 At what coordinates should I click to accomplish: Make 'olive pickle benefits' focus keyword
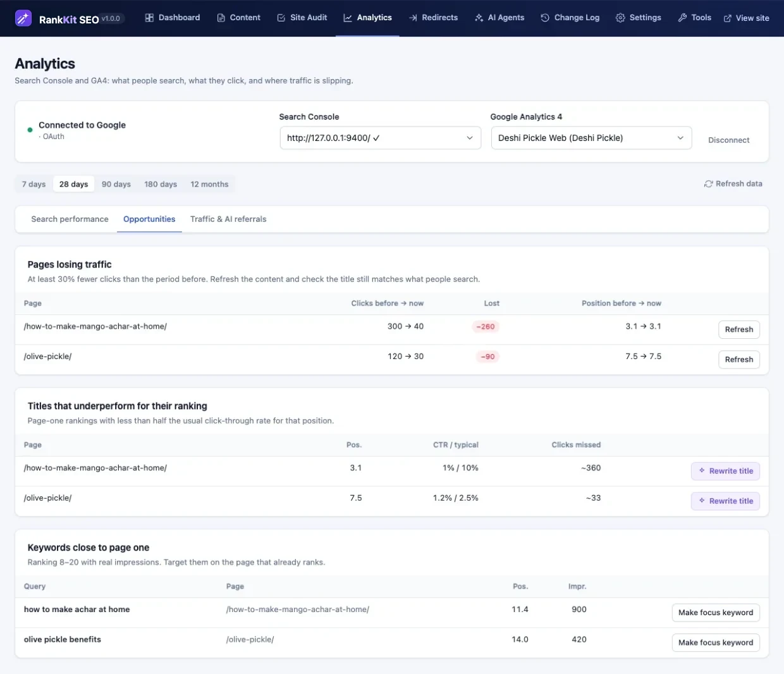(x=716, y=642)
